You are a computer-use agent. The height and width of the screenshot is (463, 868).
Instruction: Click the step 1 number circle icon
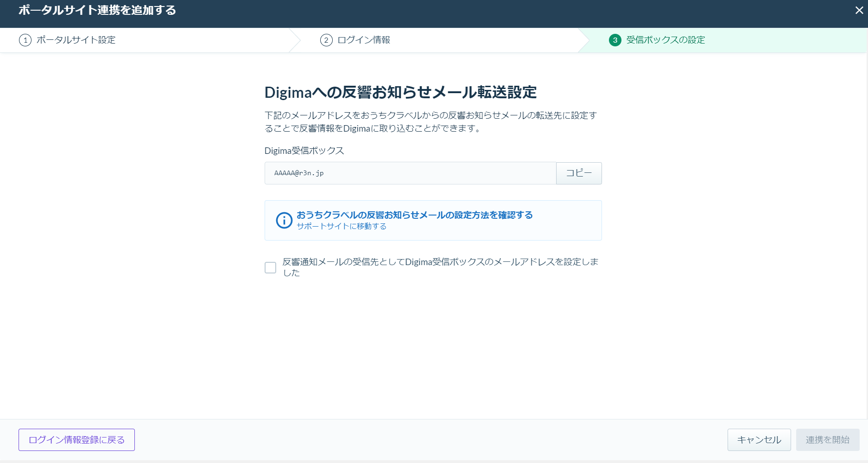tap(25, 40)
